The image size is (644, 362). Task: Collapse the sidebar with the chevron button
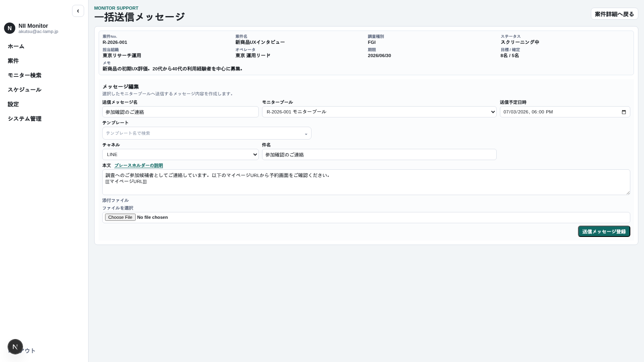tap(78, 11)
